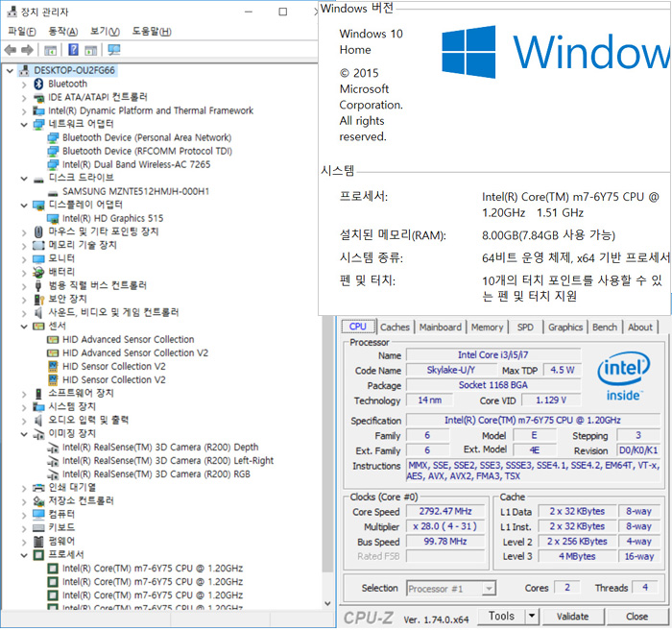672x631 pixels.
Task: Select Intel(R) HD Graphics 515 adapter icon
Action: [53, 219]
